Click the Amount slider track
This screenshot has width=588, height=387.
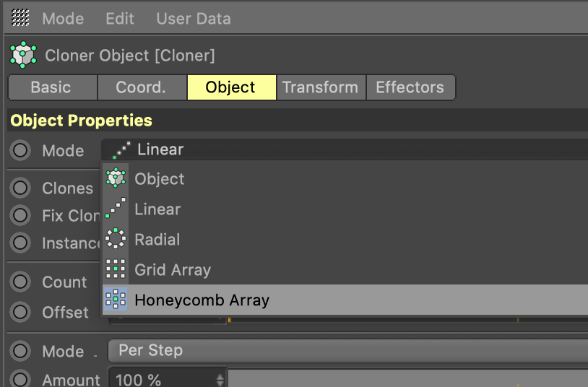coord(405,379)
